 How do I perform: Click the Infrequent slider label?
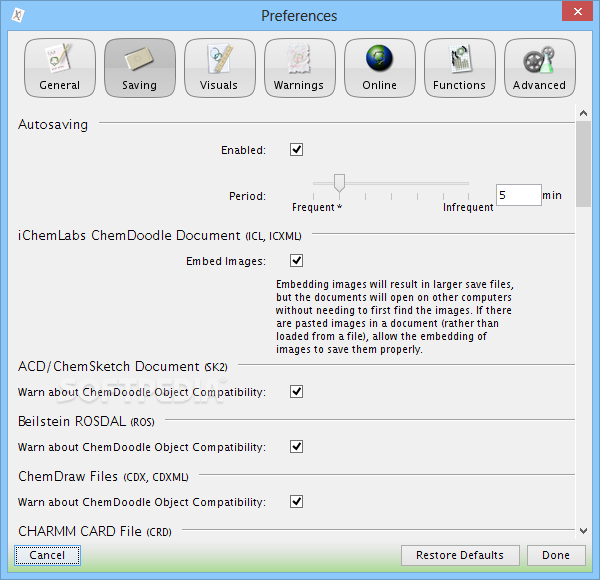click(x=468, y=207)
